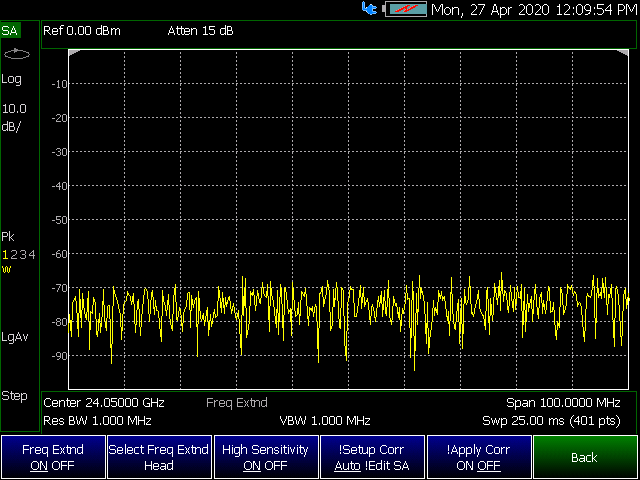Select the Atten 15 dB setting
This screenshot has height=480, width=640.
point(200,31)
